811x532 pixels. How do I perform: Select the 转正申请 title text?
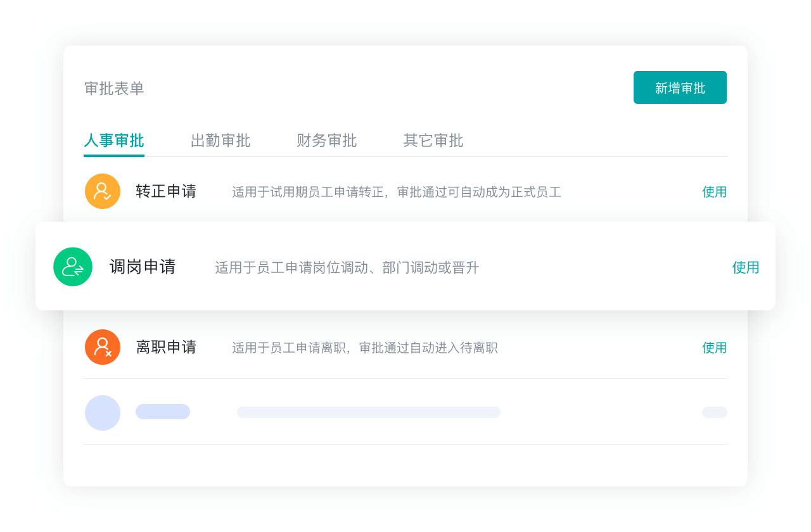166,191
